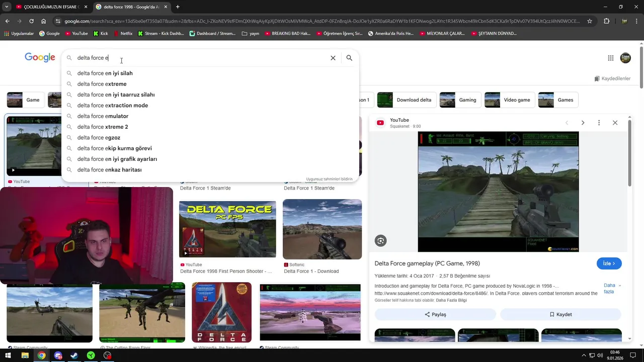Screen dimensions: 644x362
Task: Open the Windows Start menu
Action: pos(8,355)
